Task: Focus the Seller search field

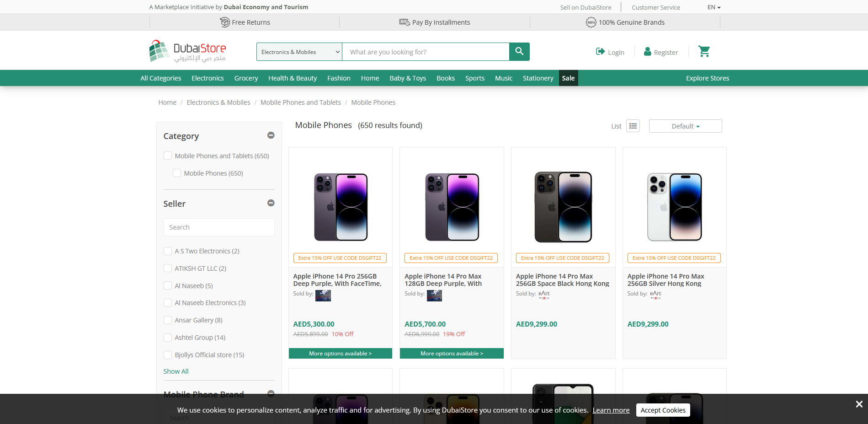Action: (x=219, y=227)
